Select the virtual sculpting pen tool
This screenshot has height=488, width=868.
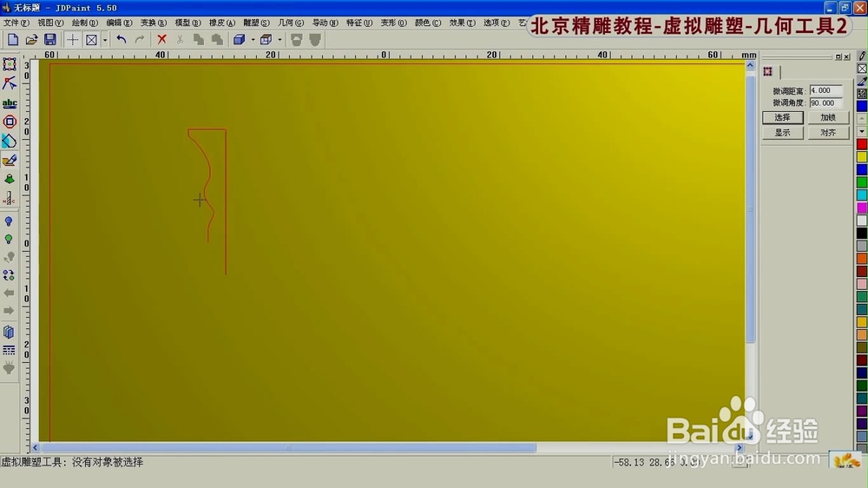pos(10,161)
